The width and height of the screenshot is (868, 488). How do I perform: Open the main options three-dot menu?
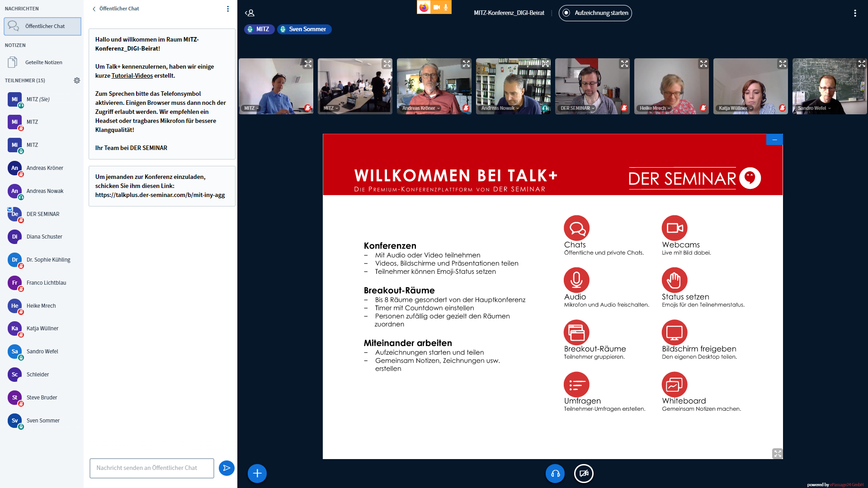pyautogui.click(x=855, y=13)
